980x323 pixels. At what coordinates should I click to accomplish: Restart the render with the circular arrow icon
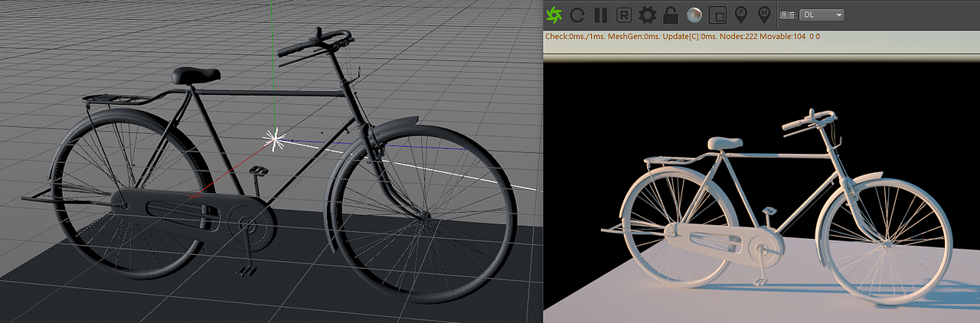point(578,15)
